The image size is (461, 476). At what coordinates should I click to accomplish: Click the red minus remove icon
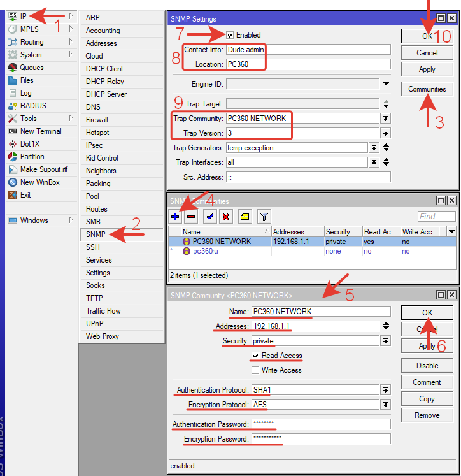point(191,217)
